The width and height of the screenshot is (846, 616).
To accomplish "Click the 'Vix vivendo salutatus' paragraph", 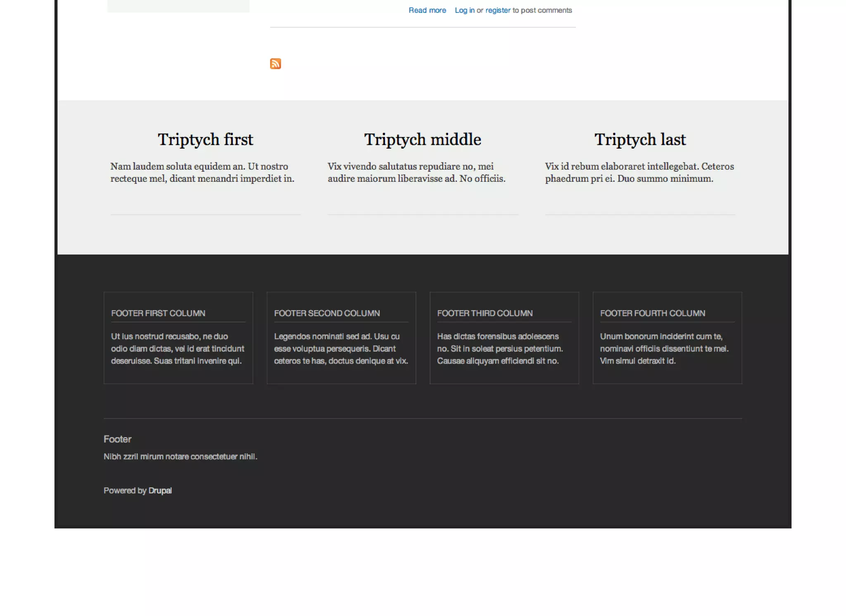I will click(416, 173).
